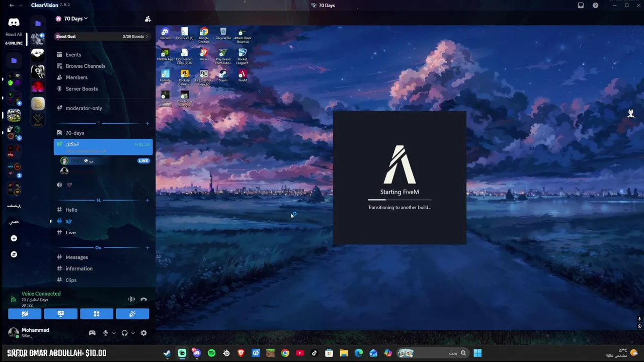The image size is (644, 362).
Task: Select the highlighted voice channel استكنان
Action: (x=103, y=147)
